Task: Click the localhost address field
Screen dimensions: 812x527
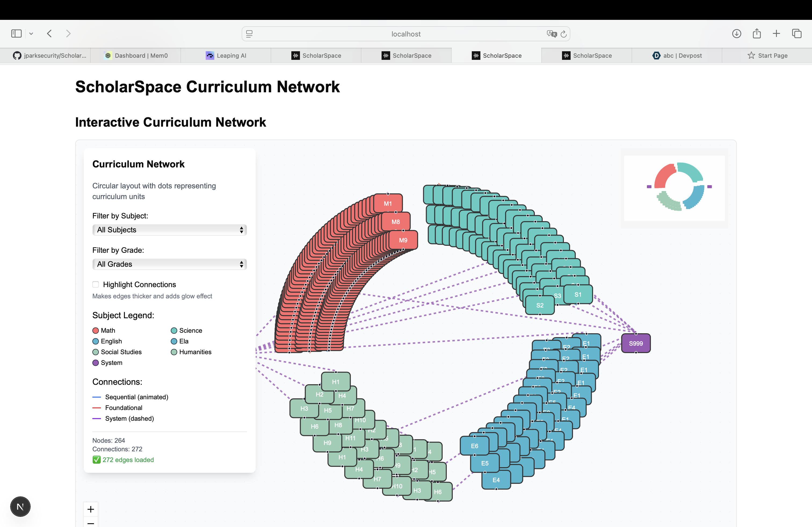Action: click(x=406, y=34)
